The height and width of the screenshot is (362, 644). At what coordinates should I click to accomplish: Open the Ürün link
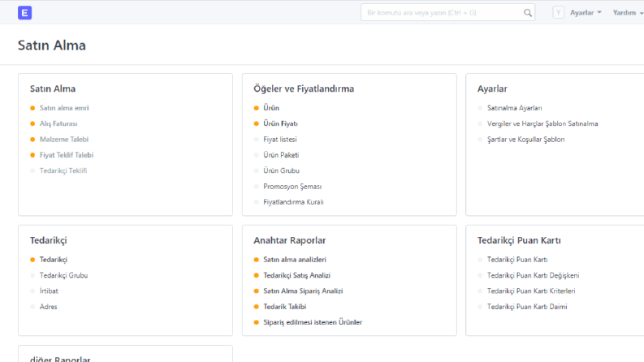tap(271, 108)
